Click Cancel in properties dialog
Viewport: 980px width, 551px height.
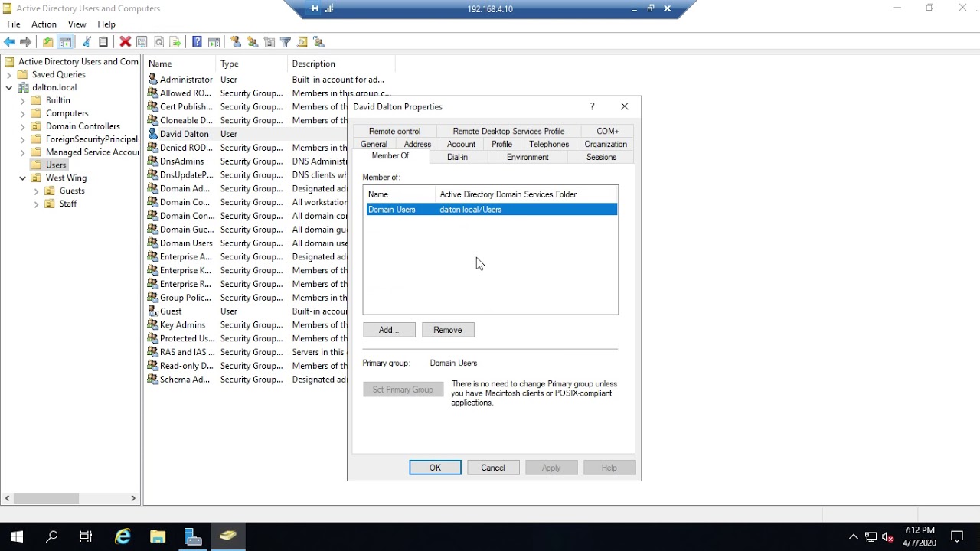pyautogui.click(x=493, y=468)
